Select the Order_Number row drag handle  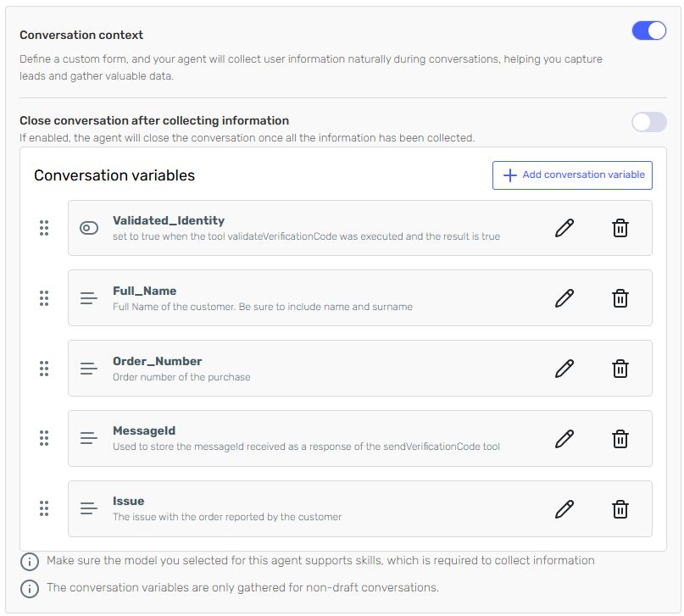[x=44, y=369]
